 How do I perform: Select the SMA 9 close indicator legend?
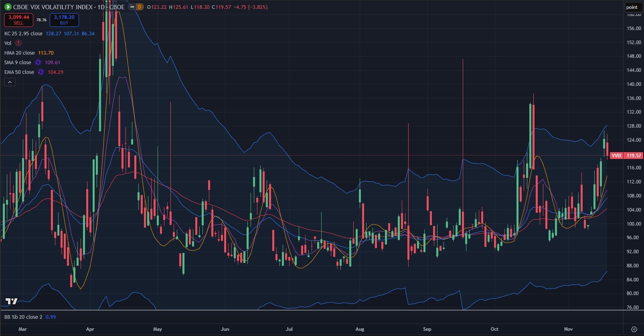click(x=18, y=62)
